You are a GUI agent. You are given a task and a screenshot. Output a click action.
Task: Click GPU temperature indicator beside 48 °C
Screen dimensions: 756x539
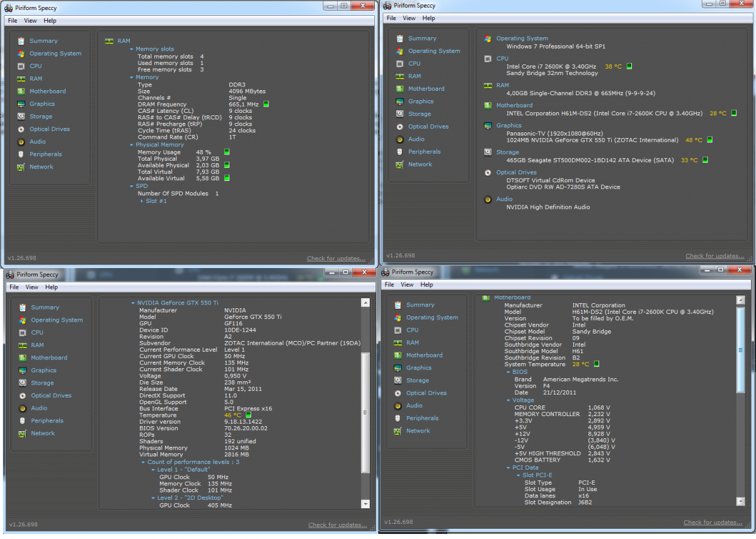click(x=709, y=140)
